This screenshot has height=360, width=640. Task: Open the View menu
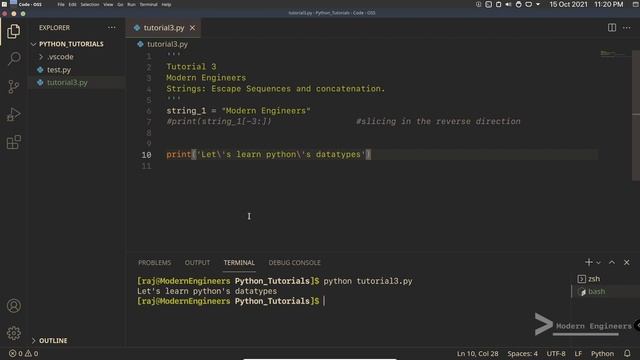(108, 4)
